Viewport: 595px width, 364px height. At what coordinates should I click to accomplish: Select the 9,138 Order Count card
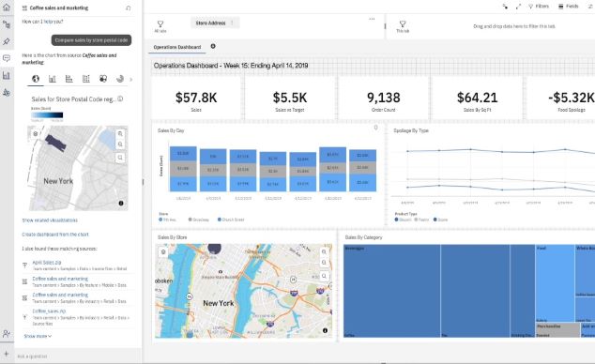coord(384,98)
